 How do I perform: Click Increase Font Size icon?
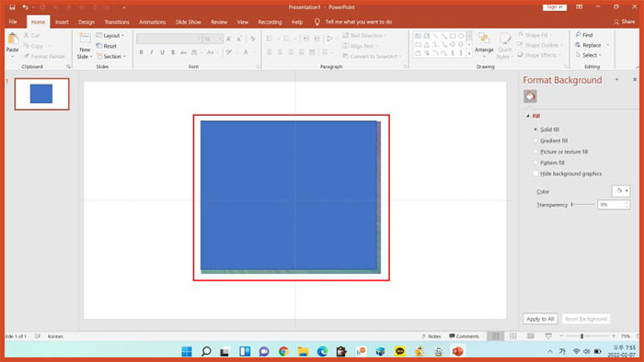coord(229,39)
